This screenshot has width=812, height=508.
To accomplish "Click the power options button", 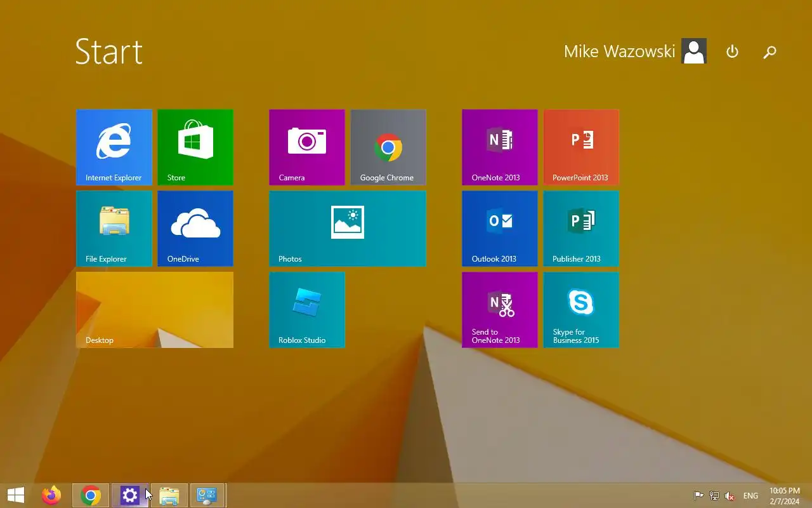I will coord(732,51).
